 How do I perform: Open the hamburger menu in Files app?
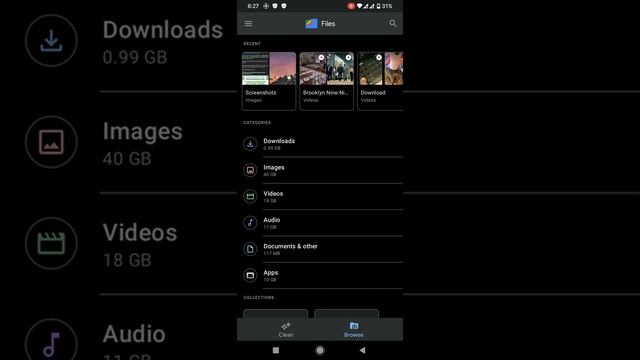[x=248, y=24]
